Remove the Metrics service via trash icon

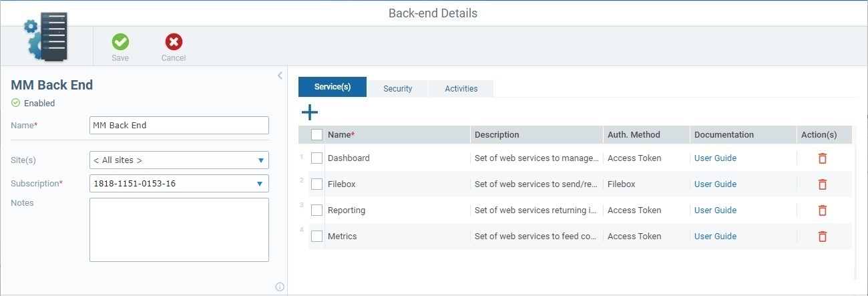(x=822, y=237)
